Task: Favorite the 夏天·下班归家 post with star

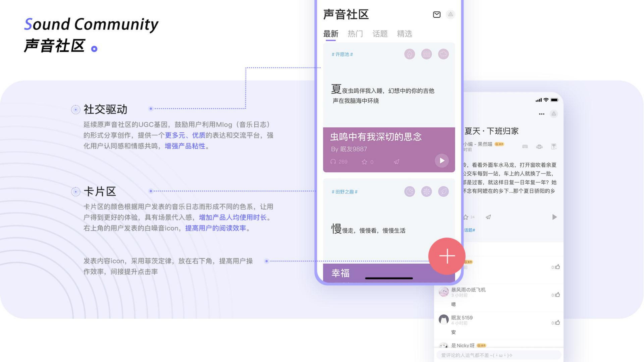Action: [466, 217]
